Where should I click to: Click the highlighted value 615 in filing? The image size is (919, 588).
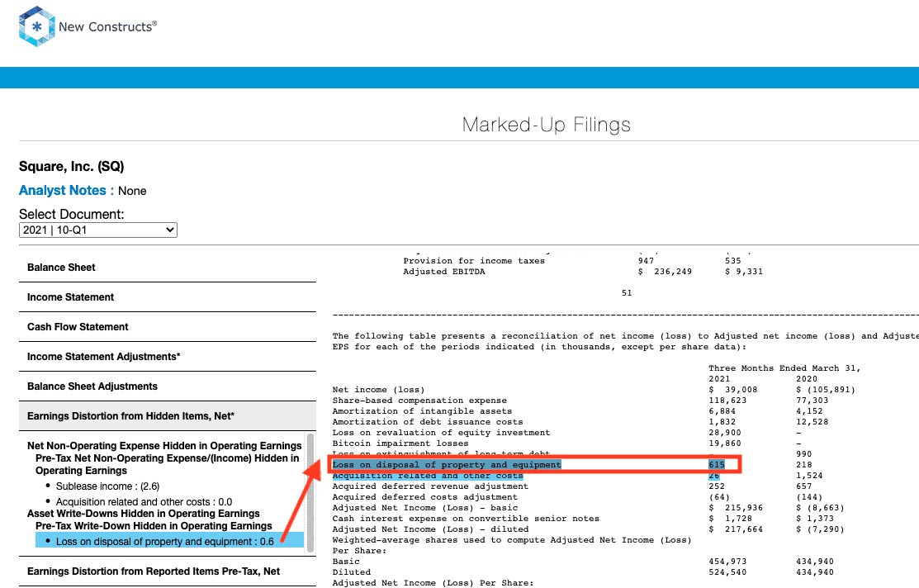717,465
